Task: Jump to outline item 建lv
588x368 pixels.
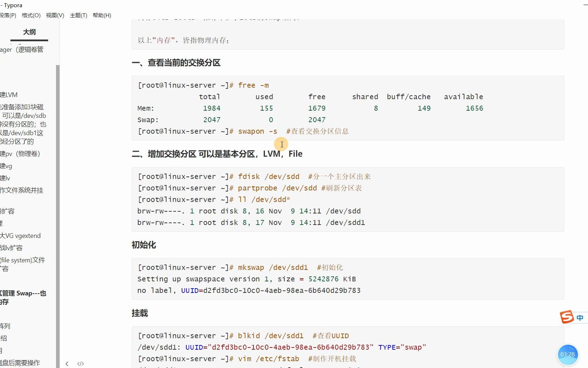Action: 5,178
